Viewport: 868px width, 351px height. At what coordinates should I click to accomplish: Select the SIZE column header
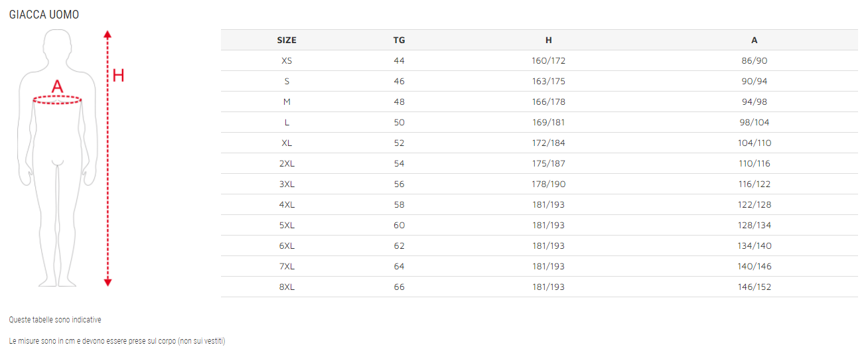pos(287,40)
